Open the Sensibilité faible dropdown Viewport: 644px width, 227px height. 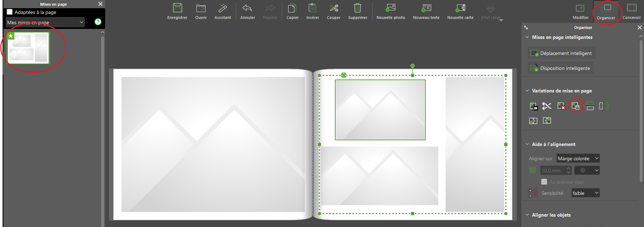[585, 193]
